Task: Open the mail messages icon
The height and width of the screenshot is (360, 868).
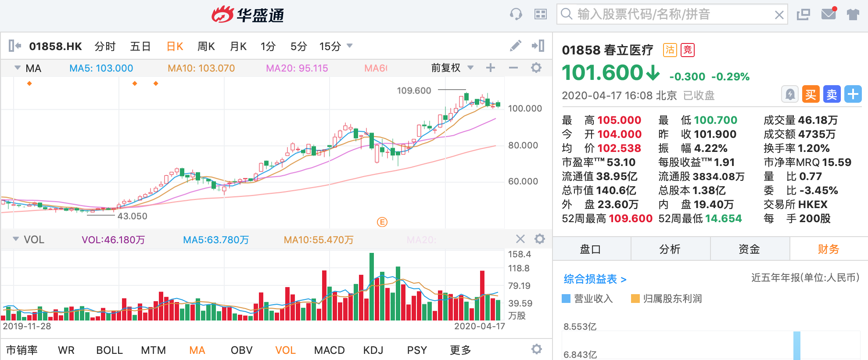Action: (829, 14)
